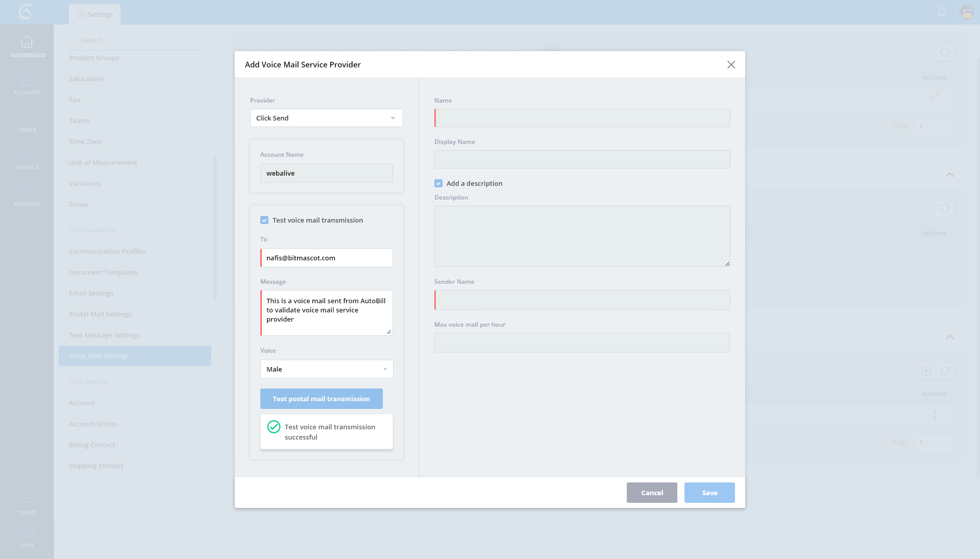Viewport: 980px width, 559px height.
Task: Open the Payment sidebar icon
Action: tap(27, 191)
